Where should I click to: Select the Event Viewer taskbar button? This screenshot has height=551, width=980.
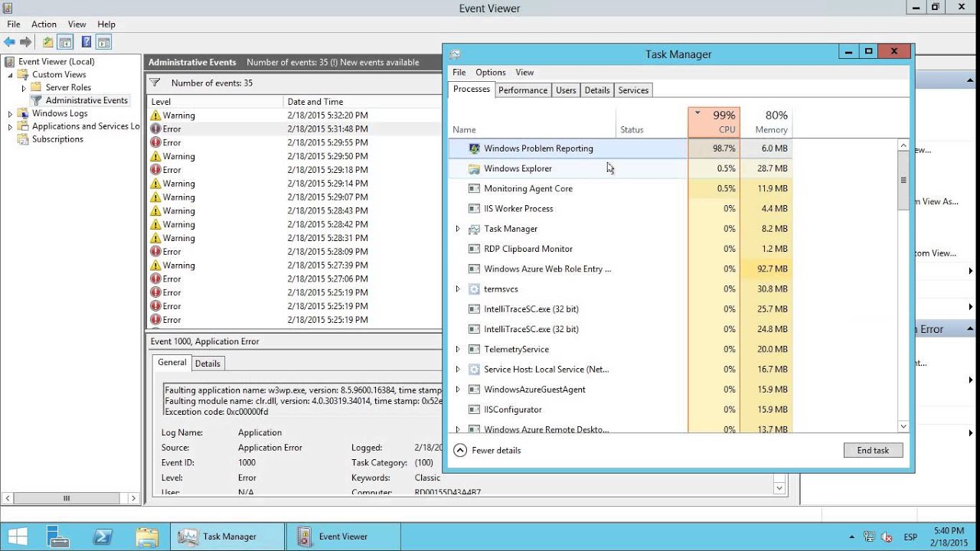click(343, 536)
